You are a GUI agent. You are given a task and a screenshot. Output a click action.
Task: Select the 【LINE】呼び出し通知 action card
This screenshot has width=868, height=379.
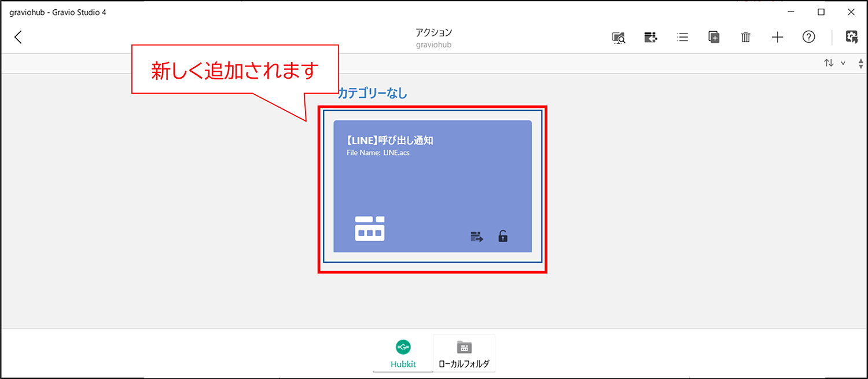tap(432, 186)
